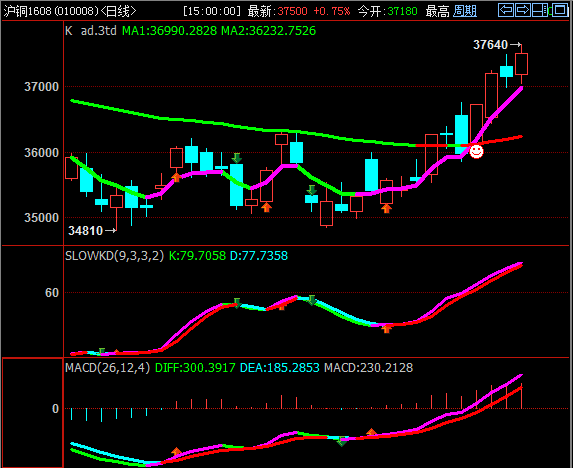Toggle the split-panel layout icon

click(540, 10)
